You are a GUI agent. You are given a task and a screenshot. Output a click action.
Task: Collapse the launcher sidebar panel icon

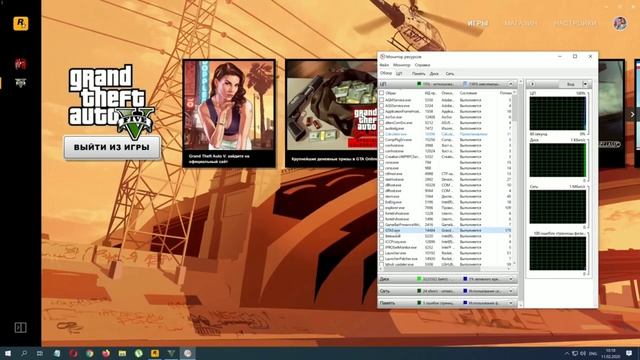[20, 327]
